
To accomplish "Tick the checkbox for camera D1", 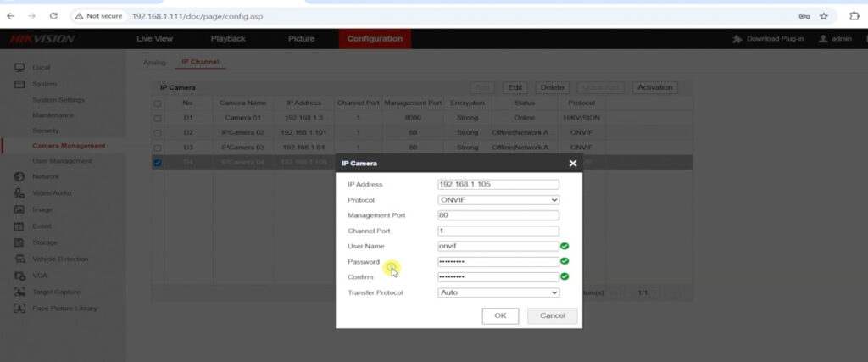I will coord(158,119).
